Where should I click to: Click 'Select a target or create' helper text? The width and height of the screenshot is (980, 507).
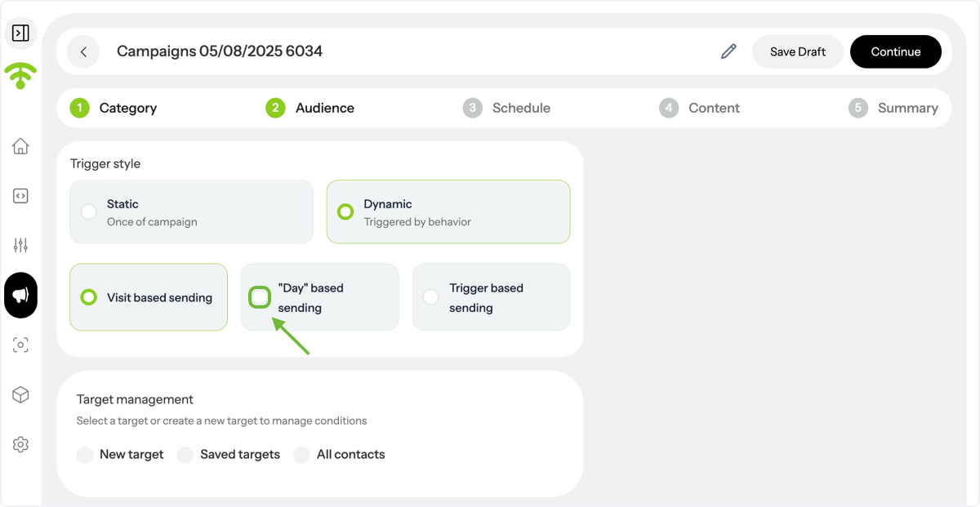[221, 421]
